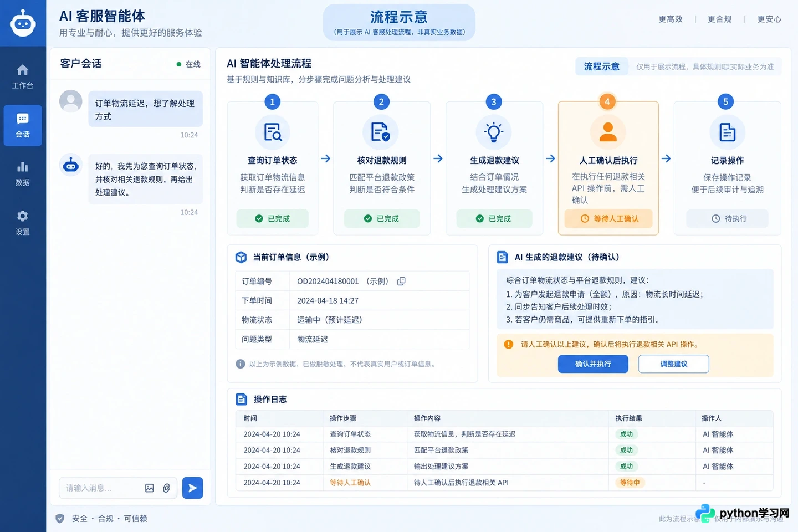Click the 记录操作 document icon
Image resolution: width=798 pixels, height=532 pixels.
[x=727, y=132]
